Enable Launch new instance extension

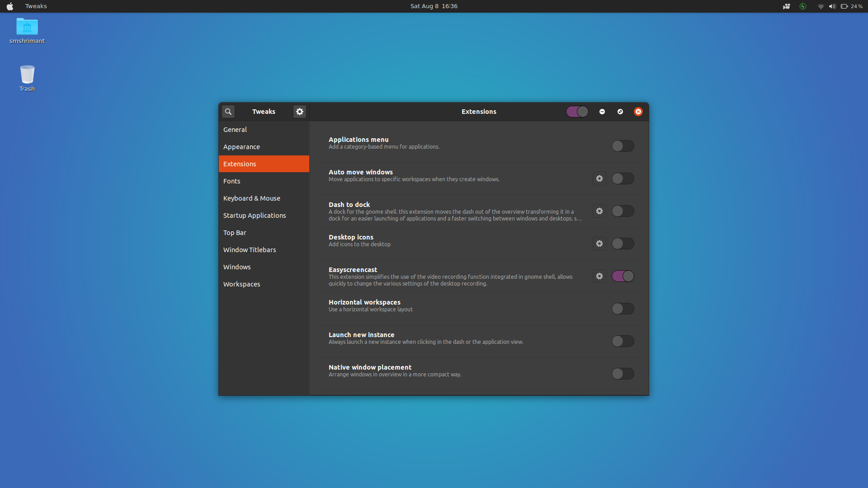click(x=623, y=341)
